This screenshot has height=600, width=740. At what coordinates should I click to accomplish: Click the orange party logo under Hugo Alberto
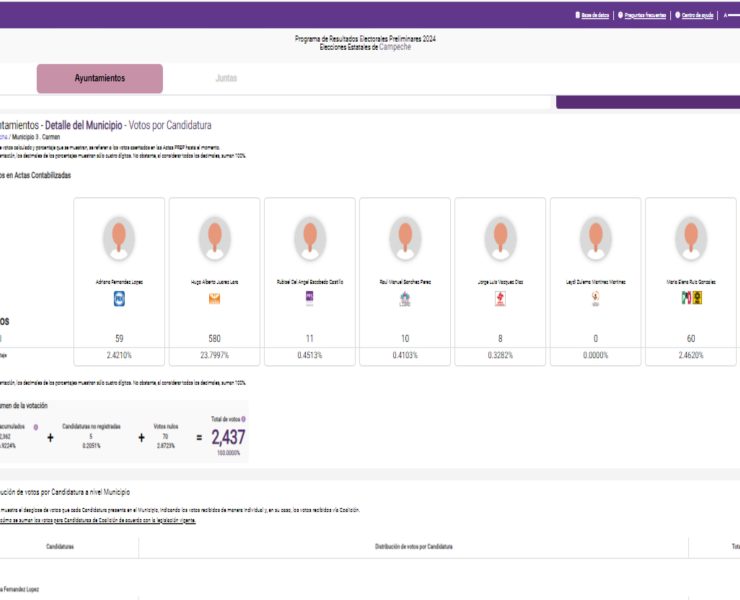(x=214, y=299)
